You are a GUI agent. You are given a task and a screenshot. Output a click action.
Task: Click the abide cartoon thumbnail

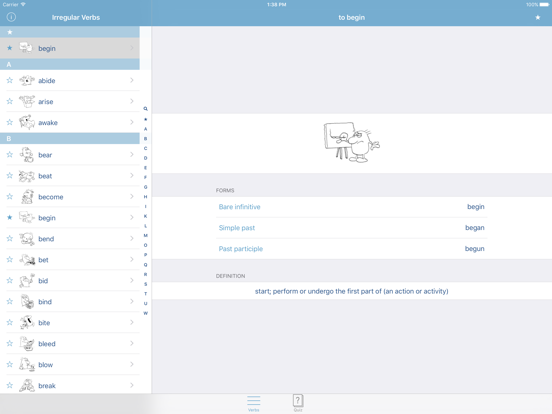[x=27, y=81]
